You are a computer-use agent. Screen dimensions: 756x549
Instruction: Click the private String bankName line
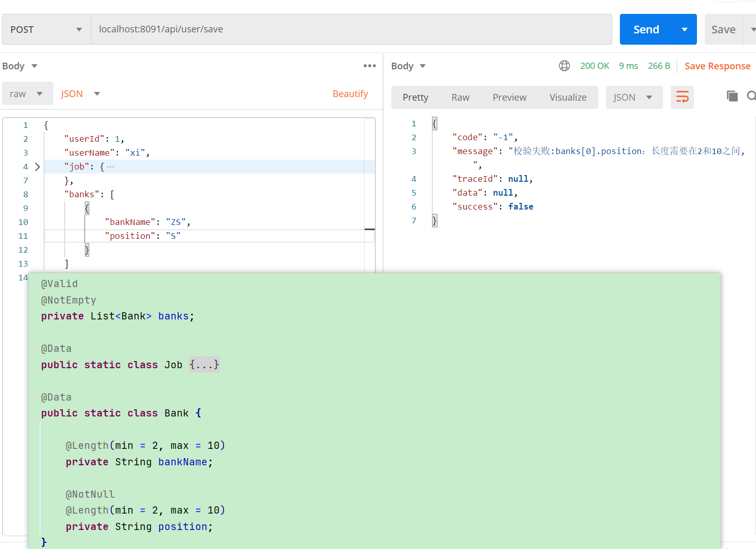(x=139, y=462)
